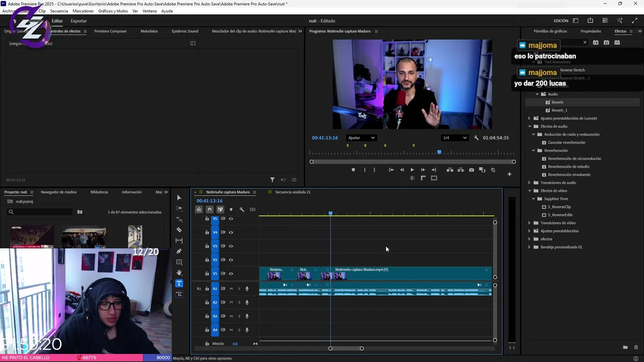Toggle visibility eye of track V1

click(231, 274)
